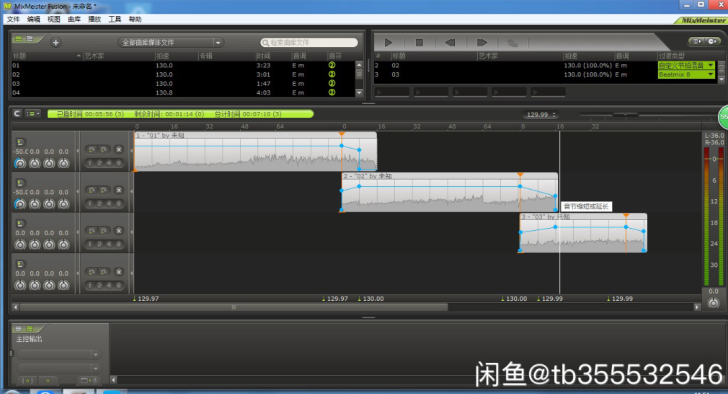The image size is (728, 394).
Task: Click track three's right loop-arrow icon
Action: pos(104,231)
